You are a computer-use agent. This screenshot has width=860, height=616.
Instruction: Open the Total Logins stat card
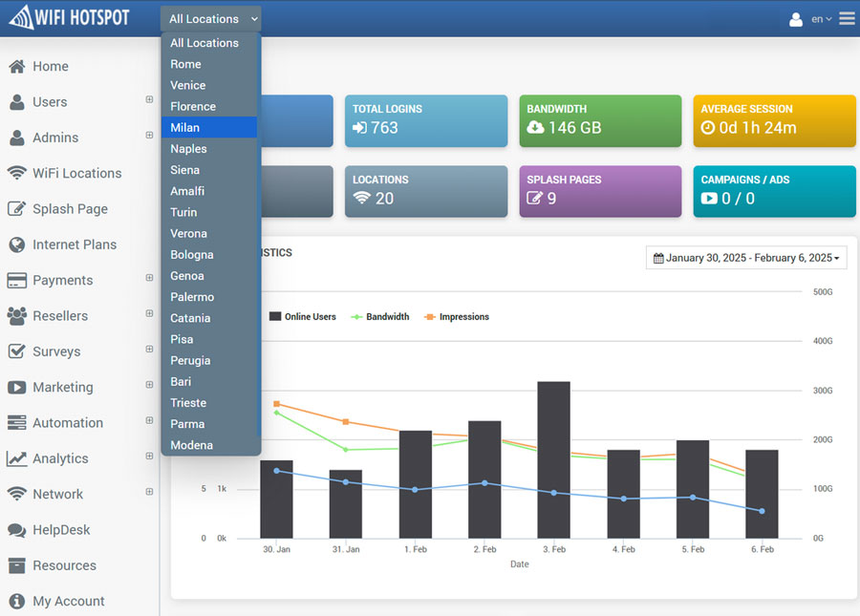(426, 120)
